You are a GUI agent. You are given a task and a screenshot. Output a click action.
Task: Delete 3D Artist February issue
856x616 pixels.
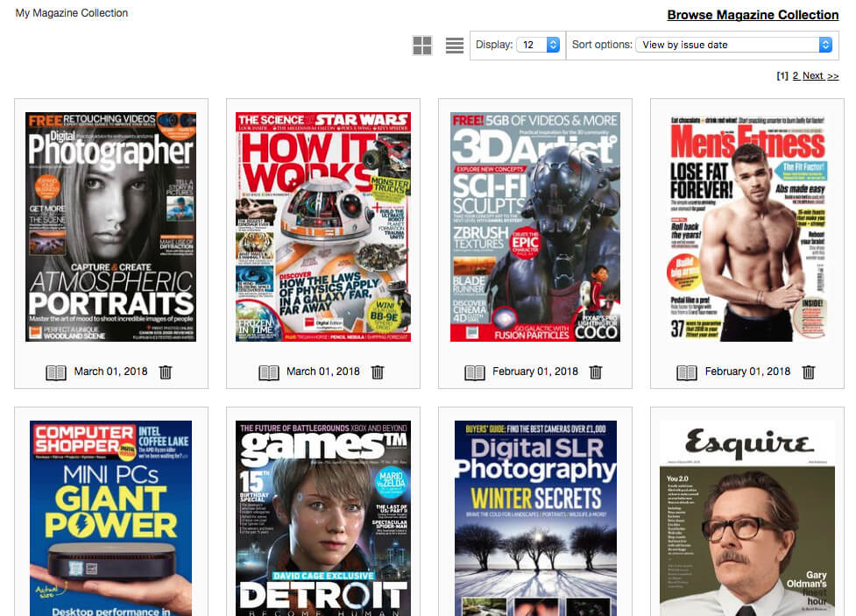[x=596, y=372]
